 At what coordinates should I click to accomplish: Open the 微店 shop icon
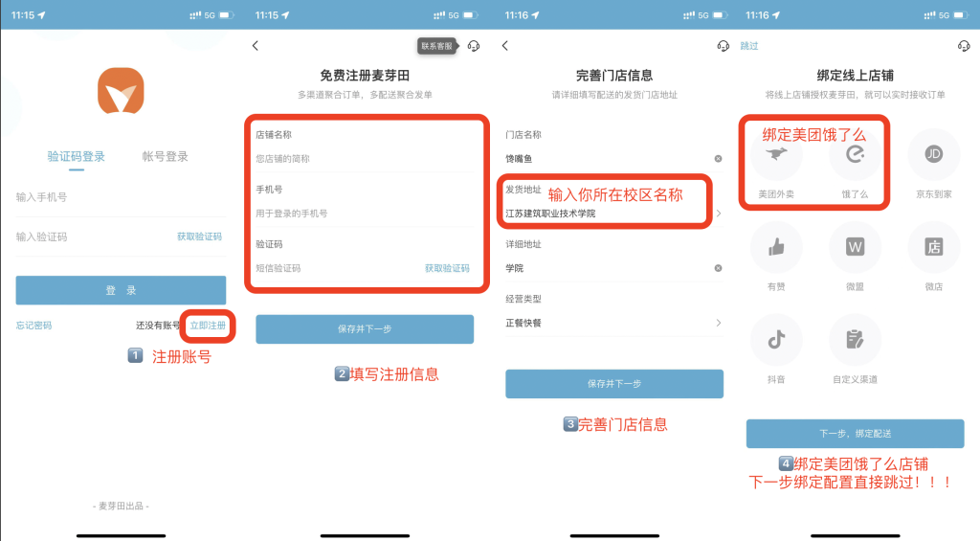tap(933, 247)
